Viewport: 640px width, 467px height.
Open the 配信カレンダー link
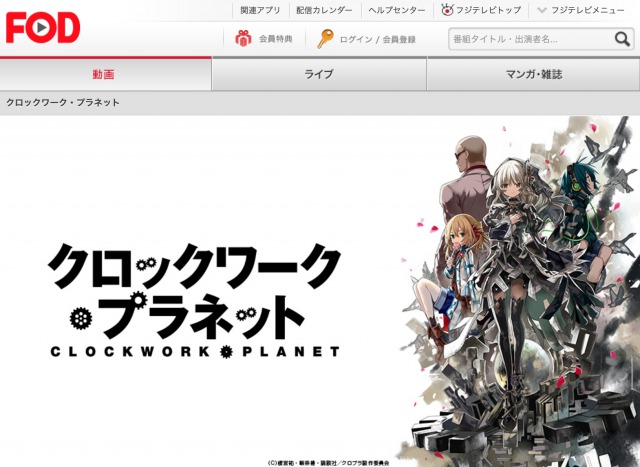(324, 10)
